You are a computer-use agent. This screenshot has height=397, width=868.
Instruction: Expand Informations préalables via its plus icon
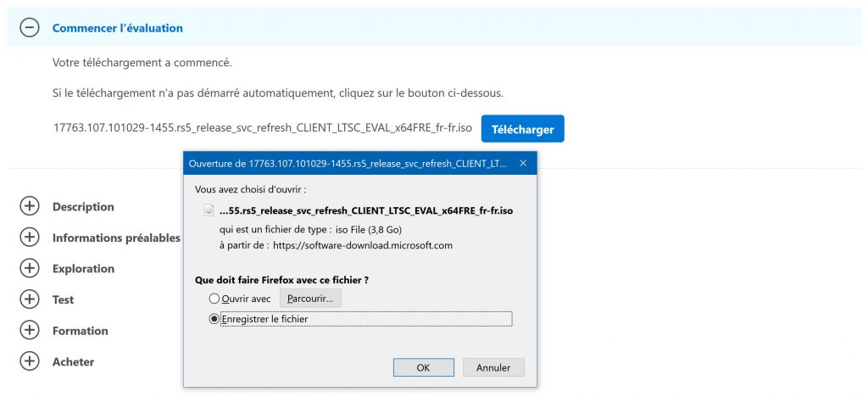click(x=30, y=238)
